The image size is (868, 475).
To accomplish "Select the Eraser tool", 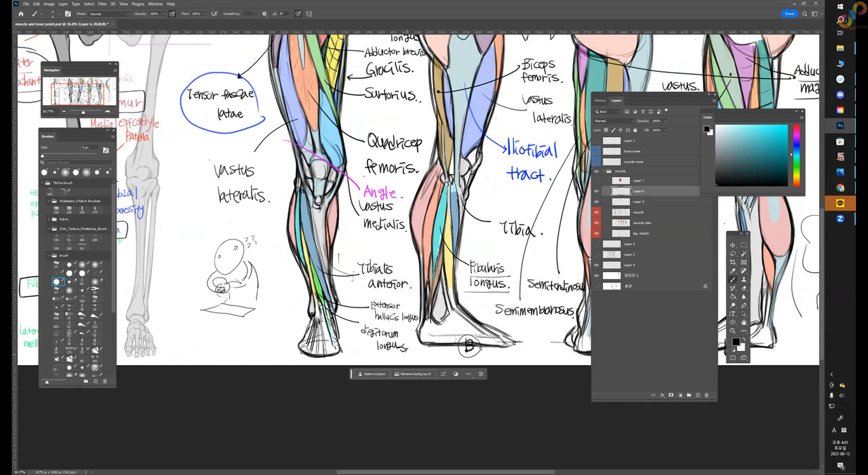I will [744, 288].
